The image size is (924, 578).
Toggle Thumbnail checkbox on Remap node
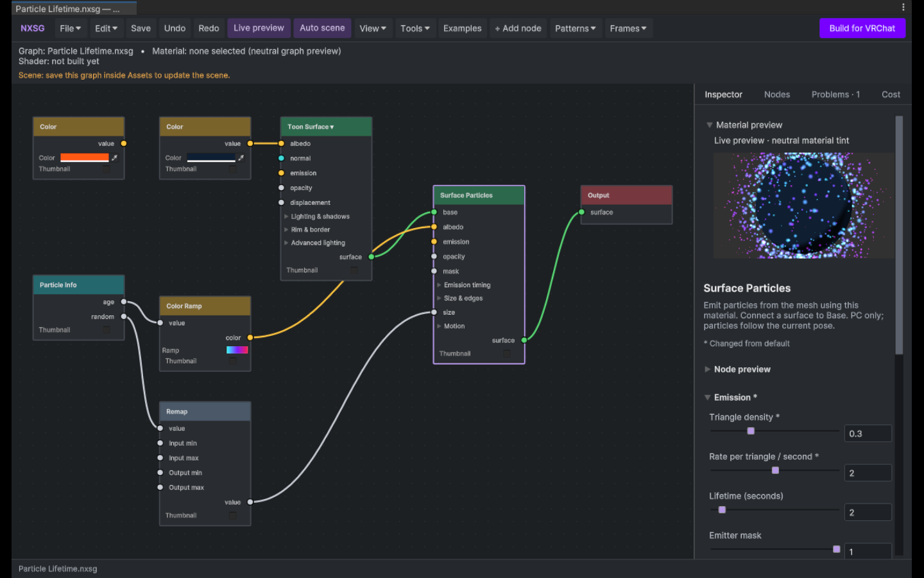click(x=233, y=516)
